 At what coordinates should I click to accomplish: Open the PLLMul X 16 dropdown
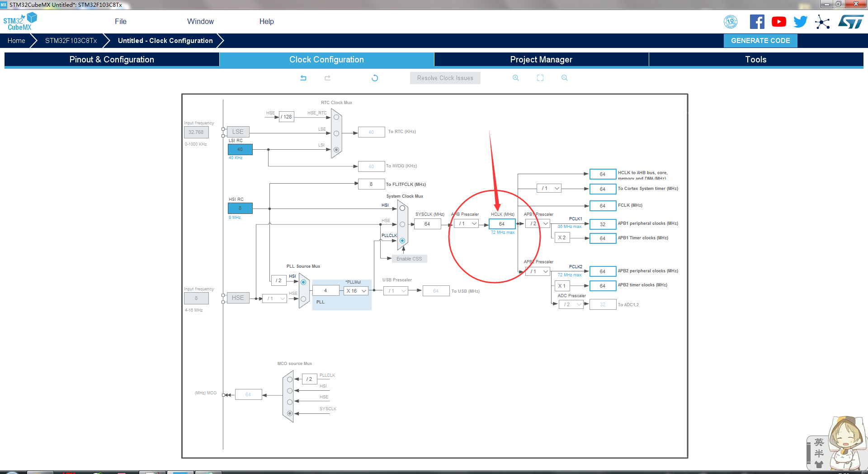(356, 291)
